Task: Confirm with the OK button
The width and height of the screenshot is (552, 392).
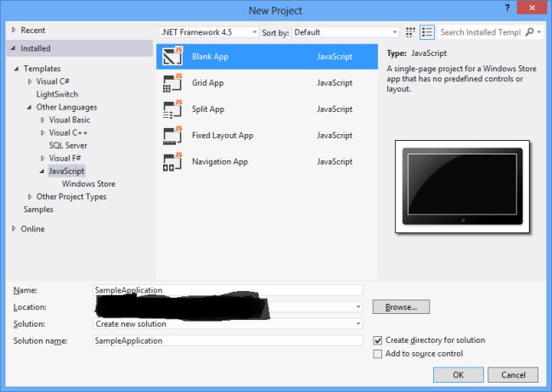Action: pyautogui.click(x=459, y=375)
